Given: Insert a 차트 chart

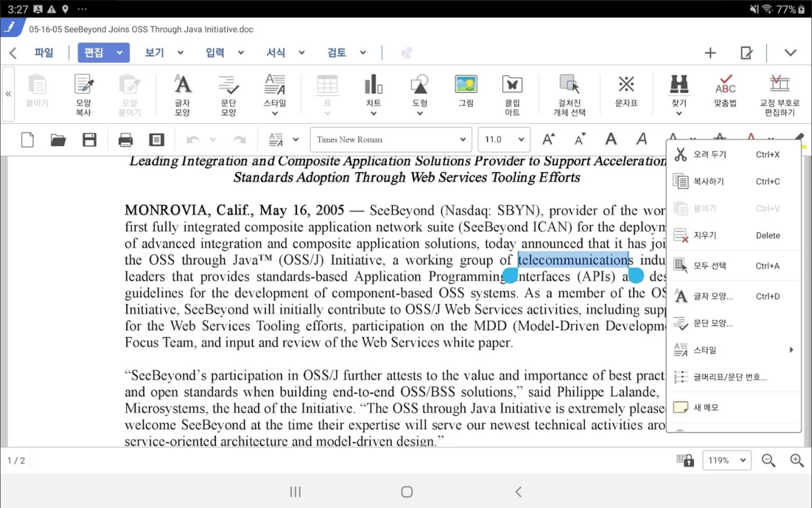Looking at the screenshot, I should point(373,95).
